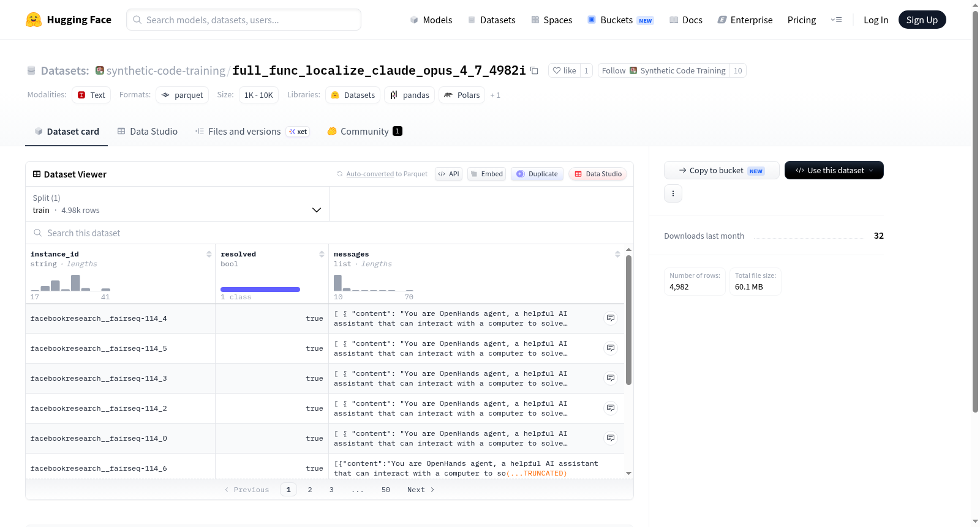
Task: Open the expand icon for the fairseq-114_3 messages
Action: click(x=611, y=378)
